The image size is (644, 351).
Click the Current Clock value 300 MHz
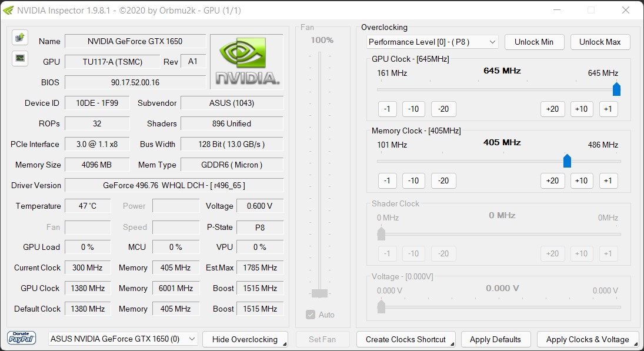pos(88,268)
